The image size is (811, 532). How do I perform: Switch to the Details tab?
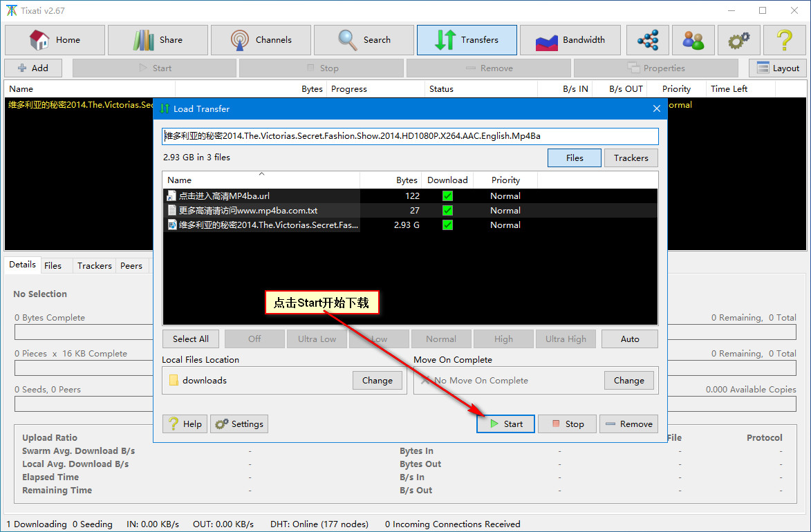(23, 265)
